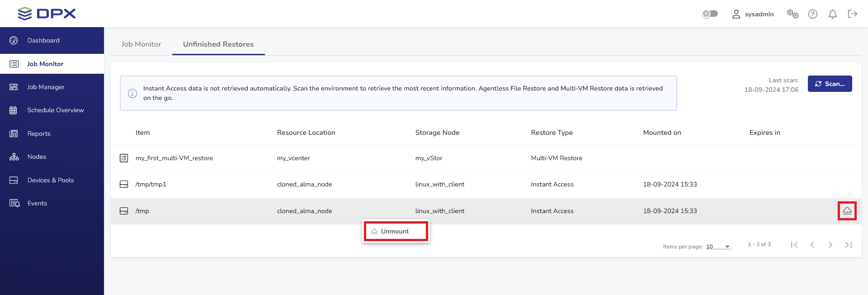Image resolution: width=868 pixels, height=295 pixels.
Task: Open notifications bell icon
Action: click(832, 14)
